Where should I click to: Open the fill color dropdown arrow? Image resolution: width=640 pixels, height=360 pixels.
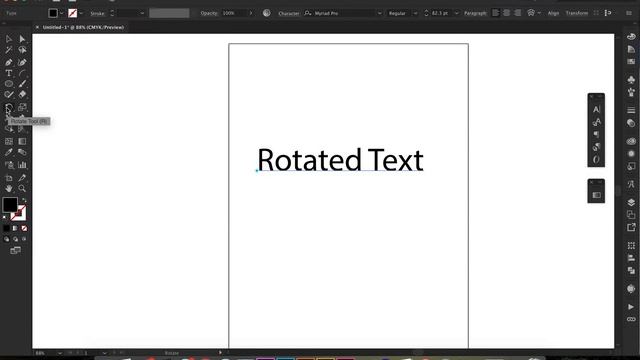click(62, 13)
